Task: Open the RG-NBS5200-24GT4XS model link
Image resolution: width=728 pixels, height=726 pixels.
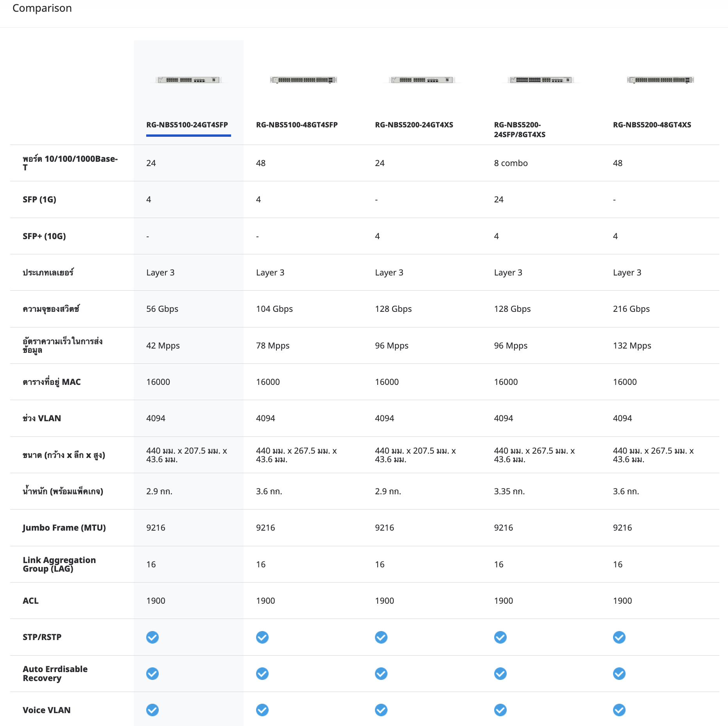Action: point(414,125)
